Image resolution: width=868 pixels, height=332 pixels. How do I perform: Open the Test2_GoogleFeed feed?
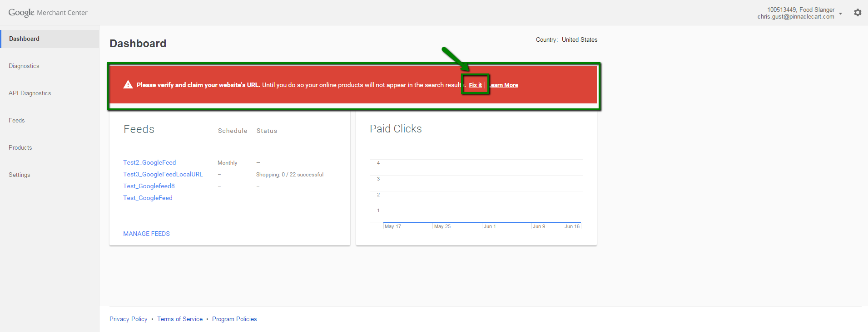(x=149, y=162)
